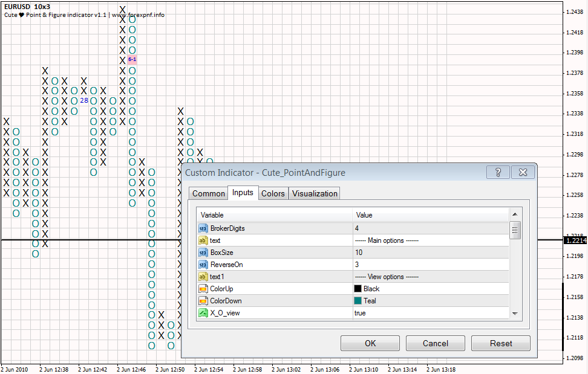This screenshot has width=588, height=374.
Task: Confirm settings with OK button
Action: (370, 343)
